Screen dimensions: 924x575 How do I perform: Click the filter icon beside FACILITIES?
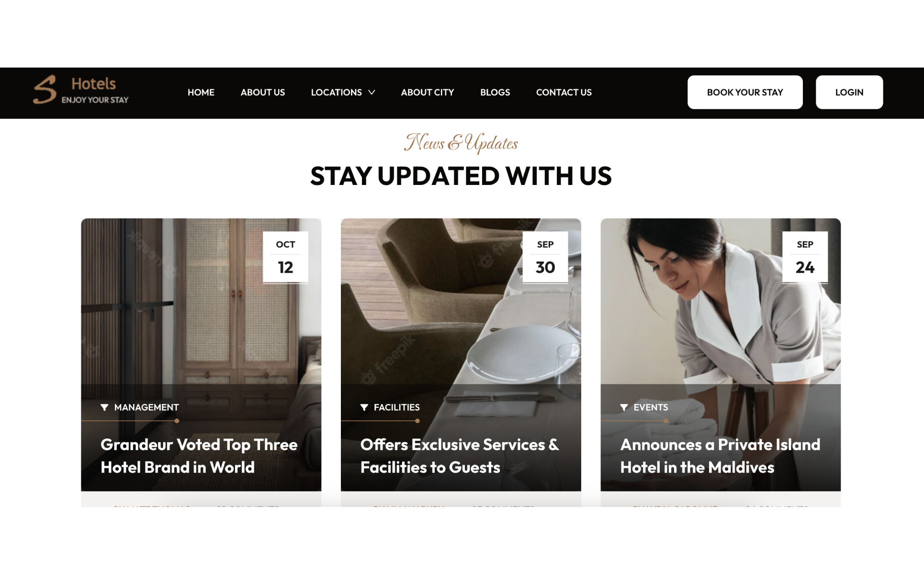(364, 407)
